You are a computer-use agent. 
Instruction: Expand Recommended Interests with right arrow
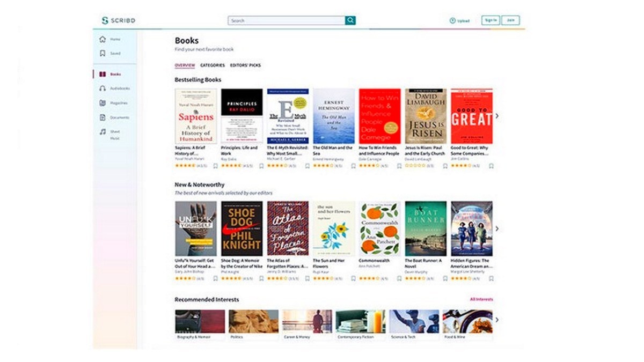tap(497, 320)
